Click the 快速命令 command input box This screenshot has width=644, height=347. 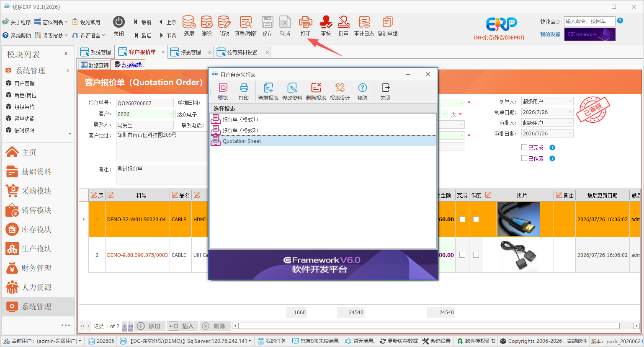coord(590,21)
